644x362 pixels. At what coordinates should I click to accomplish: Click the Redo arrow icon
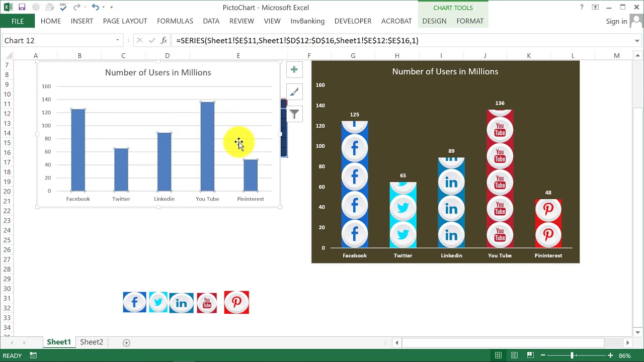point(76,7)
